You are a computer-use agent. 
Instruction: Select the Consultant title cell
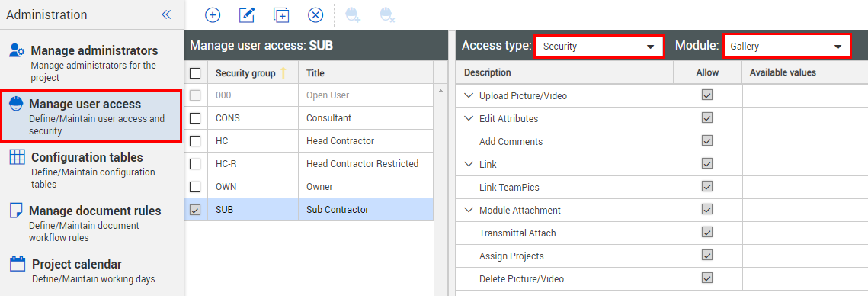(x=366, y=118)
